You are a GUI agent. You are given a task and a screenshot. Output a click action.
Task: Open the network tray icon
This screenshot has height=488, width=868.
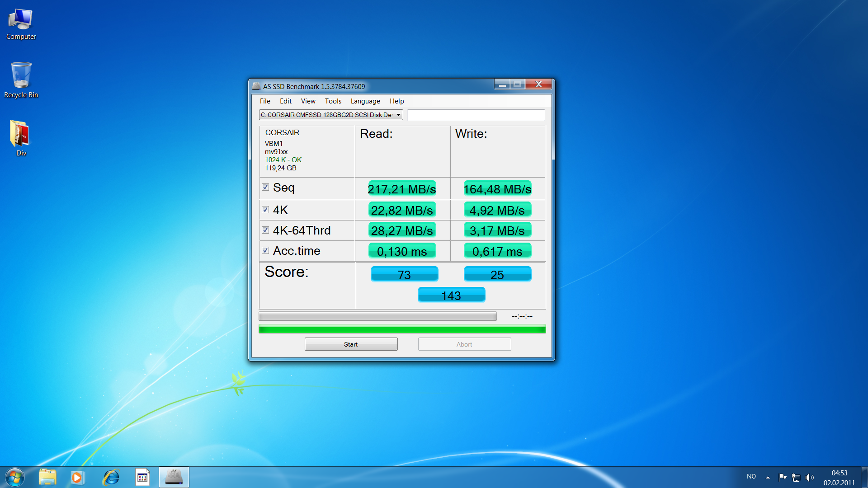click(x=796, y=477)
